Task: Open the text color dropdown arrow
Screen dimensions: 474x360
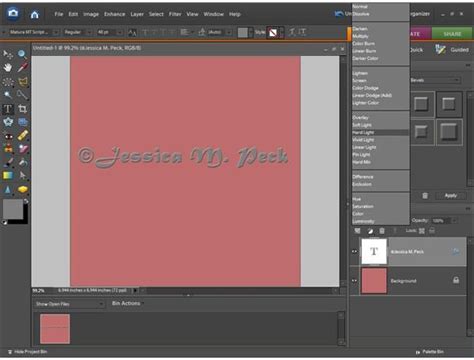Action: pyautogui.click(x=251, y=32)
